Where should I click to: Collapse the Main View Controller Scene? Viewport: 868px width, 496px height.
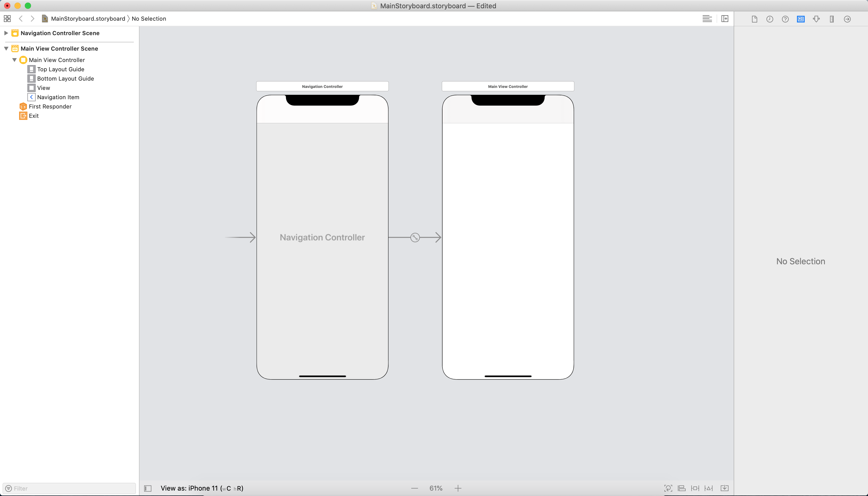click(6, 49)
